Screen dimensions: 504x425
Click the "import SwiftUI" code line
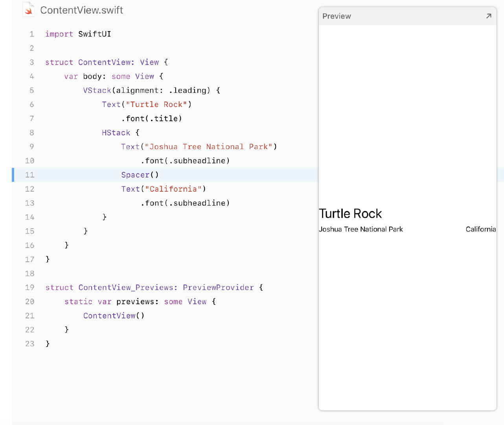[x=78, y=34]
